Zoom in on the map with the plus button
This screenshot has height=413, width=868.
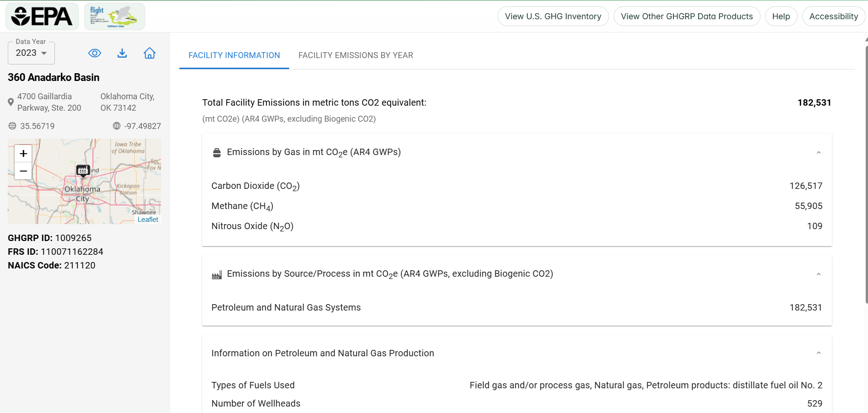pyautogui.click(x=23, y=154)
